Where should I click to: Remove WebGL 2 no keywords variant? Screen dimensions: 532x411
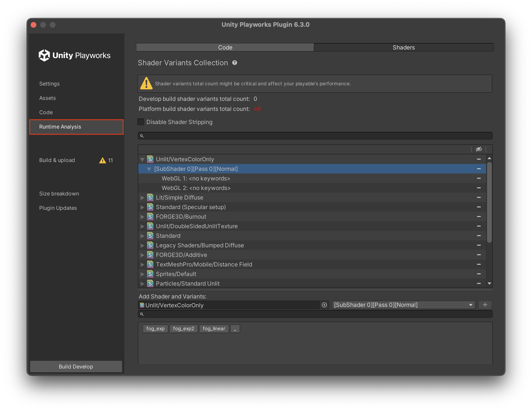pos(479,188)
